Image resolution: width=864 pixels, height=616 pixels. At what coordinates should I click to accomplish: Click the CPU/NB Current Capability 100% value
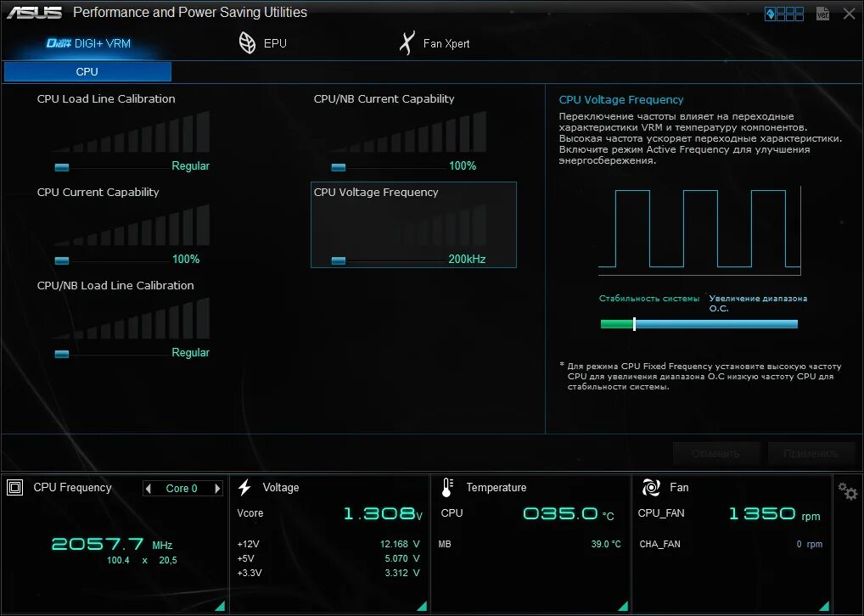click(463, 165)
